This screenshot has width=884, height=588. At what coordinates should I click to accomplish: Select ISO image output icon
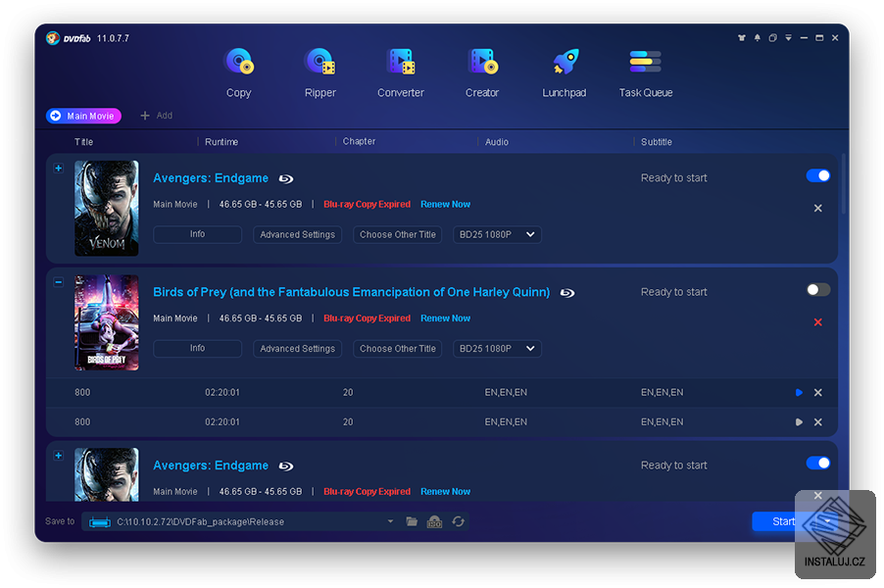coord(435,521)
